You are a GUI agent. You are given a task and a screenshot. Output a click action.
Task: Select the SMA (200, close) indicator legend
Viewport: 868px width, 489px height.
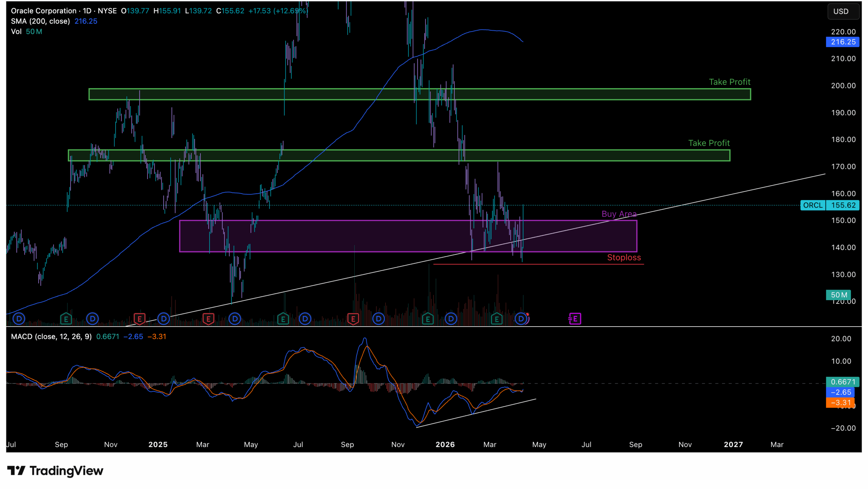[40, 21]
